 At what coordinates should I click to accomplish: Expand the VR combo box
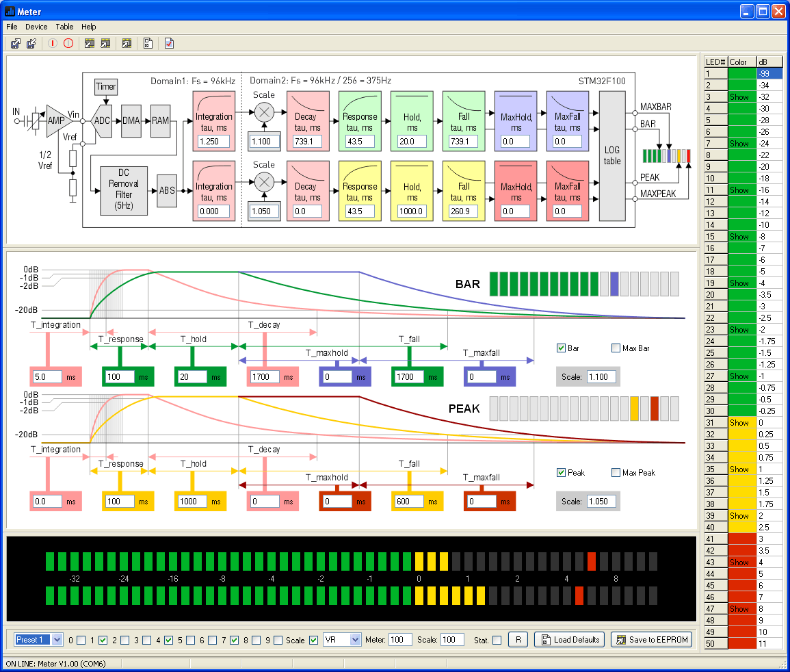click(354, 640)
